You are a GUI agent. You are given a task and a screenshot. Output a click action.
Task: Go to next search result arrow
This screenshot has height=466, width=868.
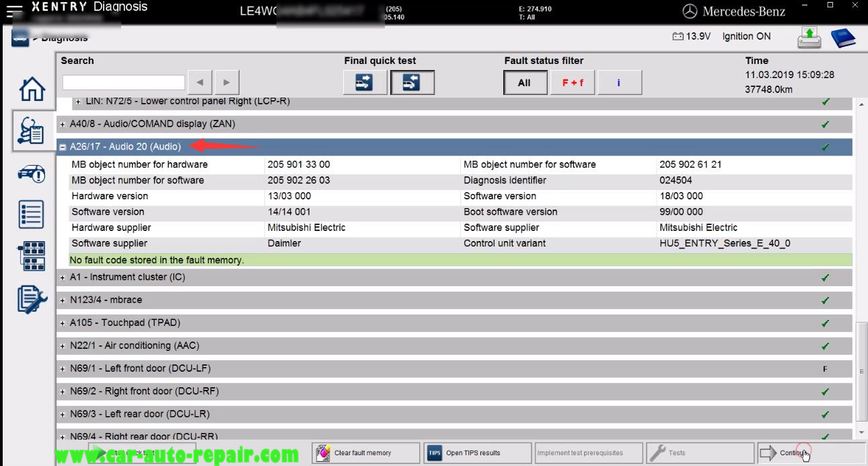[x=227, y=82]
